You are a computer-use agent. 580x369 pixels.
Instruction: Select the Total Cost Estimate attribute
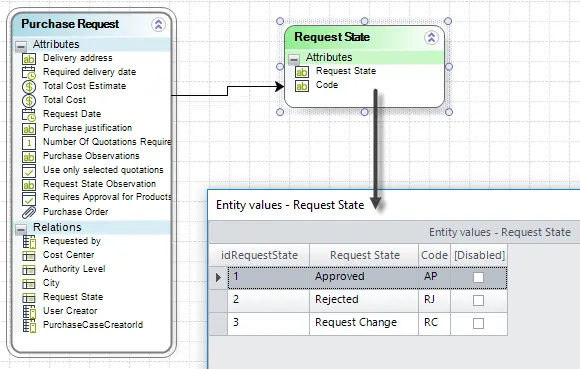point(85,86)
